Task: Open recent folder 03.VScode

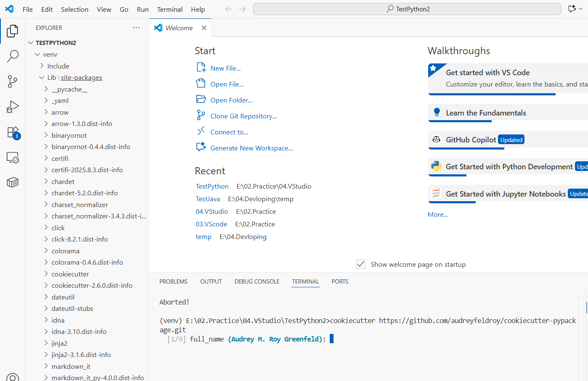Action: pyautogui.click(x=211, y=224)
